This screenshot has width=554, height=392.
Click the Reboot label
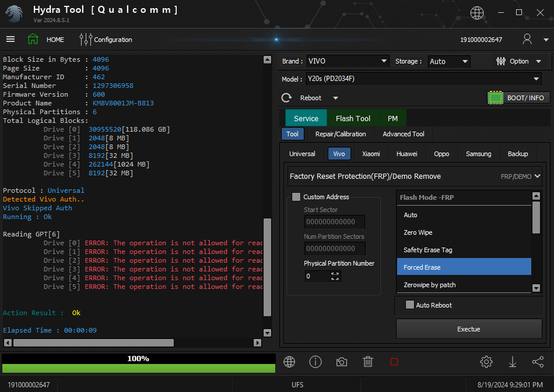311,98
